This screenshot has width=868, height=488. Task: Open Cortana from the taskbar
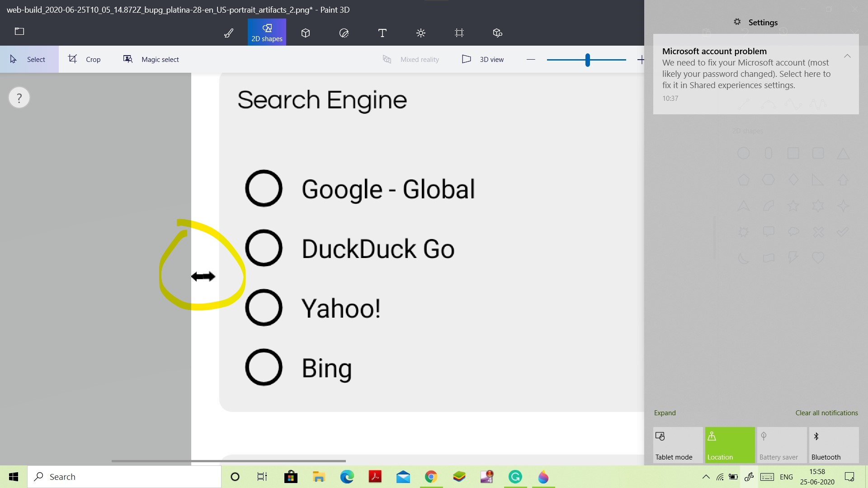[235, 477]
